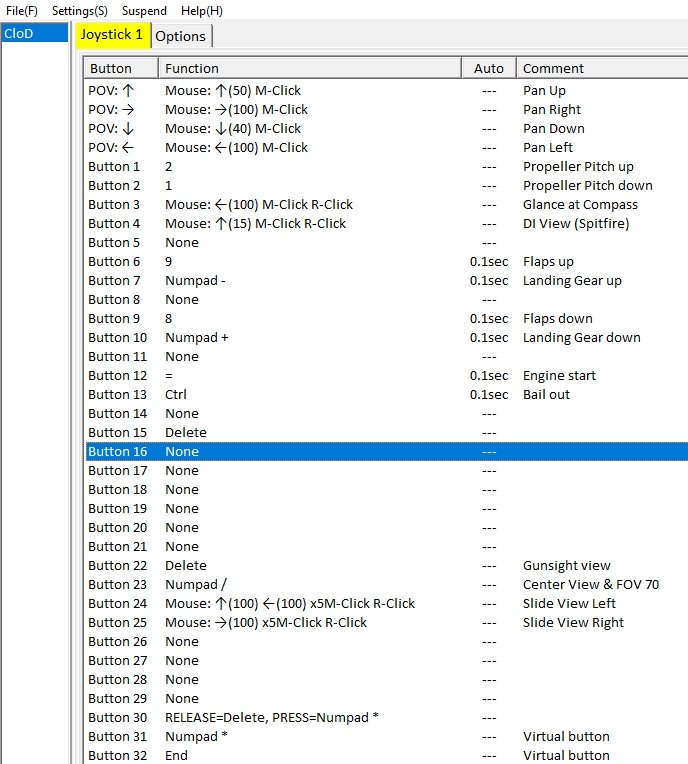
Task: Select the Button 30 row
Action: [387, 718]
